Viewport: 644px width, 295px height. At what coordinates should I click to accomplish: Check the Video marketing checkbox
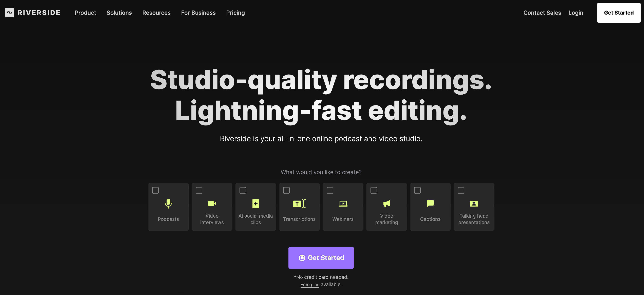point(374,190)
